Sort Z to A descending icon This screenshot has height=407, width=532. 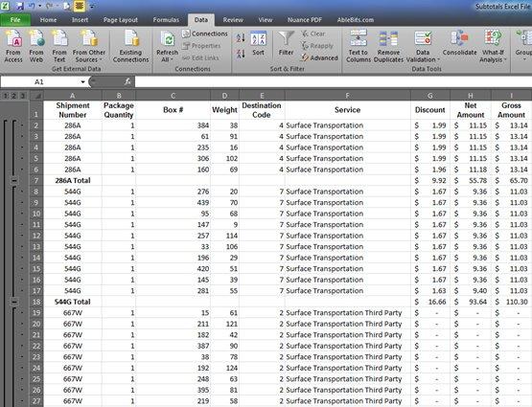(x=241, y=54)
